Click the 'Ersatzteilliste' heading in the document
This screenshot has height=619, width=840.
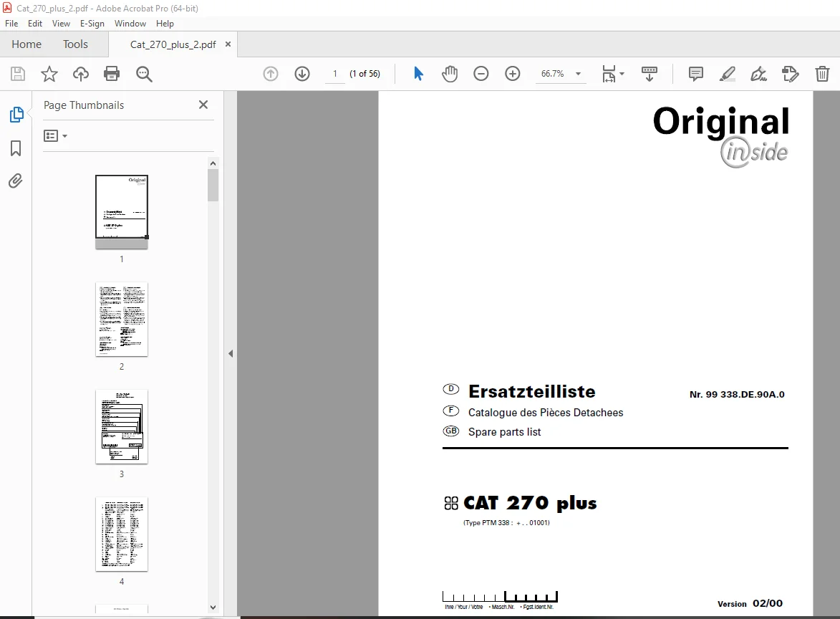531,392
